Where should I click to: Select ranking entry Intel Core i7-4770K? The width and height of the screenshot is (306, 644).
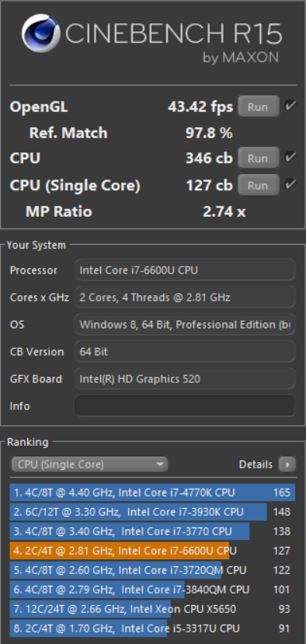coord(152,493)
